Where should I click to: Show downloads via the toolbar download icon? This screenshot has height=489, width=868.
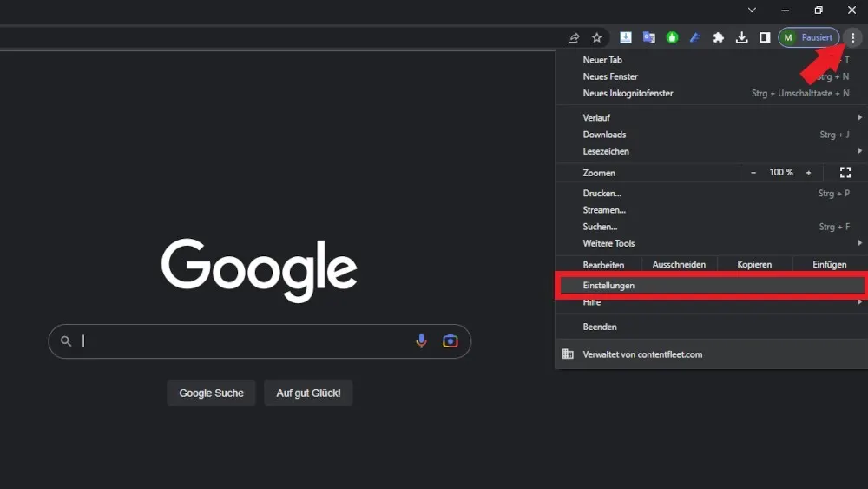[x=741, y=37]
